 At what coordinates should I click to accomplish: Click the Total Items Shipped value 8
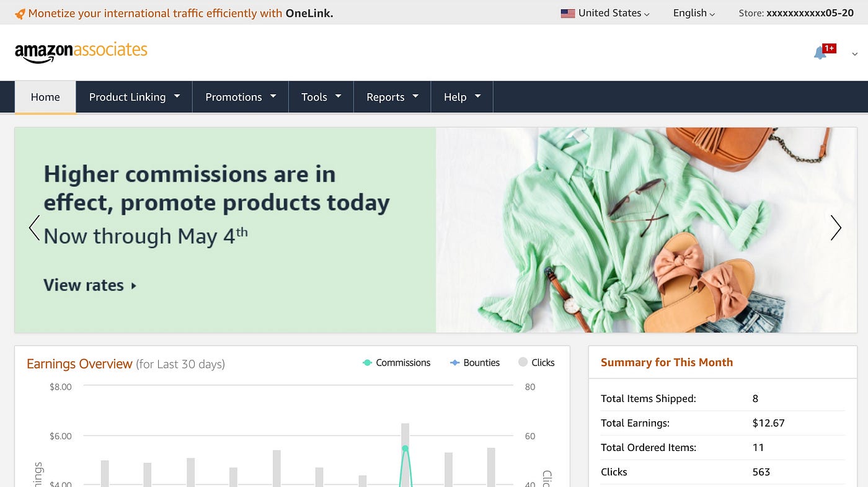[755, 398]
